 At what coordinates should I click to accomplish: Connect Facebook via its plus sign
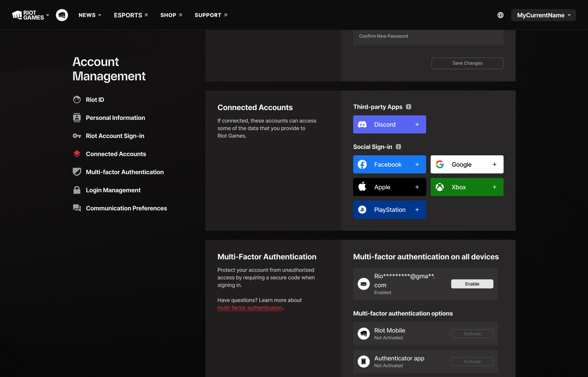(417, 164)
